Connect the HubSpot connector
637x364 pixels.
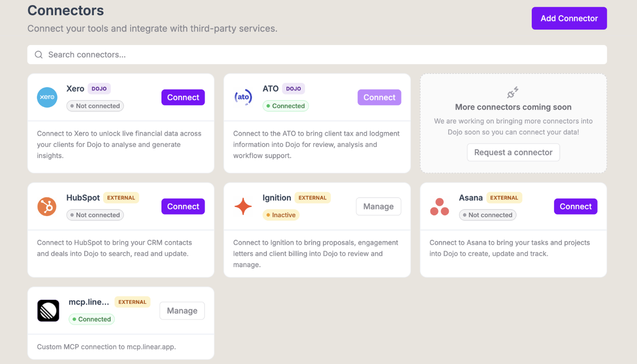tap(183, 207)
